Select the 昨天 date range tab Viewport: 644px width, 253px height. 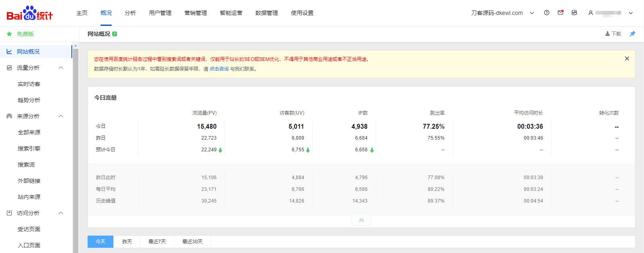[x=127, y=242]
